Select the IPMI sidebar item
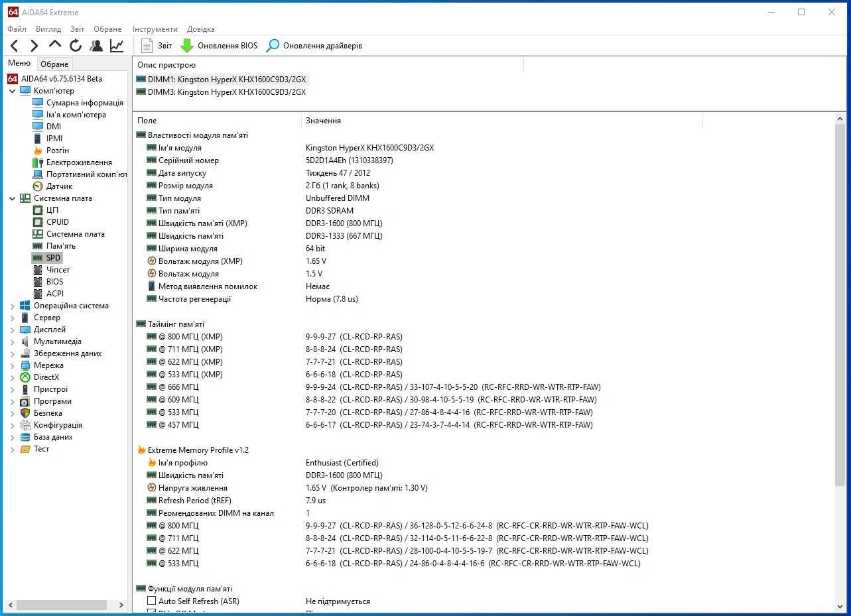This screenshot has width=851, height=616. click(54, 139)
